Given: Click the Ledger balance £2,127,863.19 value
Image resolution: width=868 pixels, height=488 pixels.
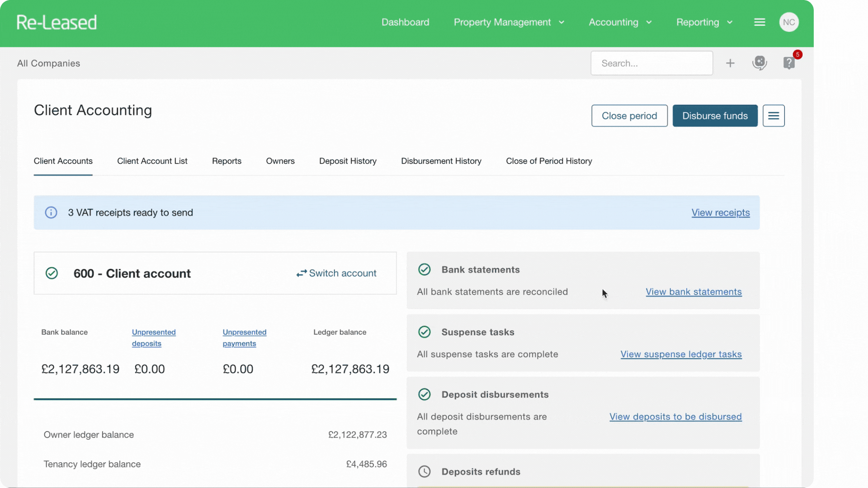Looking at the screenshot, I should pyautogui.click(x=350, y=369).
